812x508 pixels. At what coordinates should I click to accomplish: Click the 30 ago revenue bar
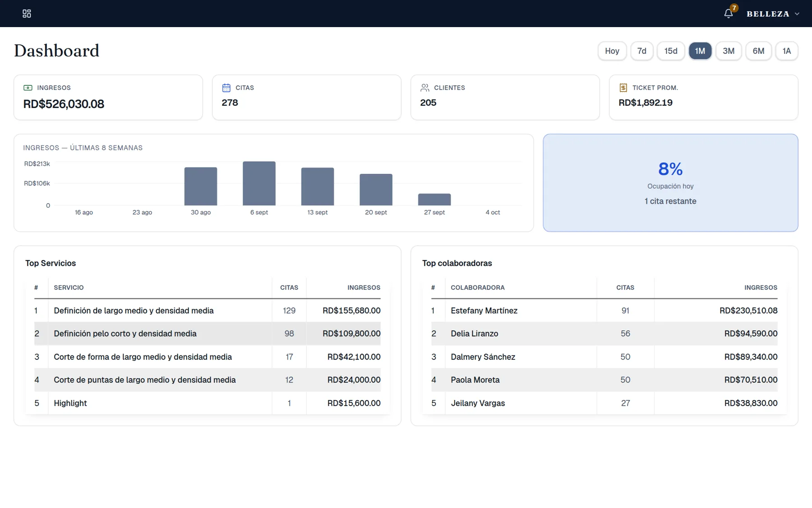tap(201, 186)
